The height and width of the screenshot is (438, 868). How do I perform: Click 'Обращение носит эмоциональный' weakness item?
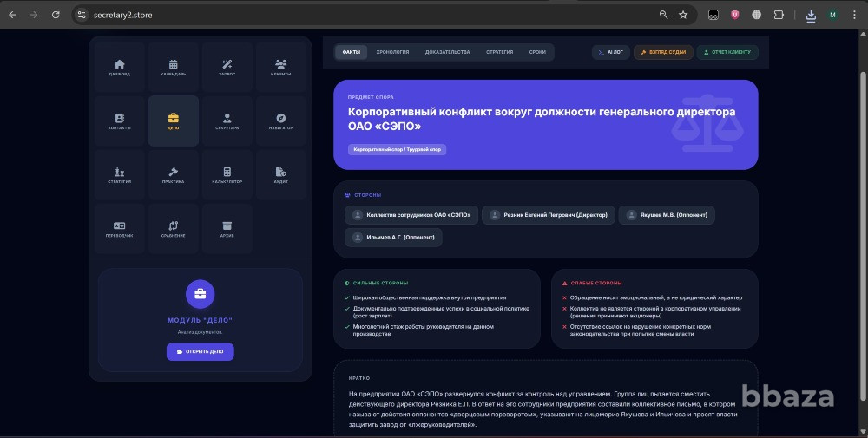(x=652, y=297)
